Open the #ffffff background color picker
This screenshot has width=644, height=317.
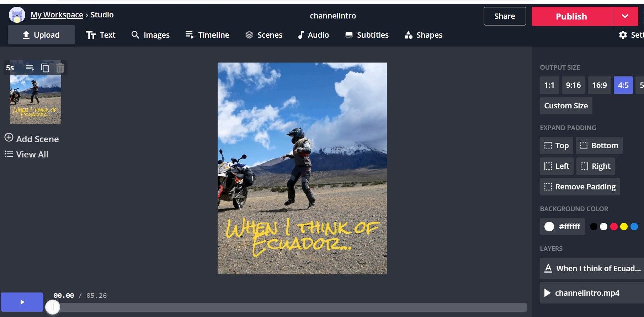(x=562, y=227)
